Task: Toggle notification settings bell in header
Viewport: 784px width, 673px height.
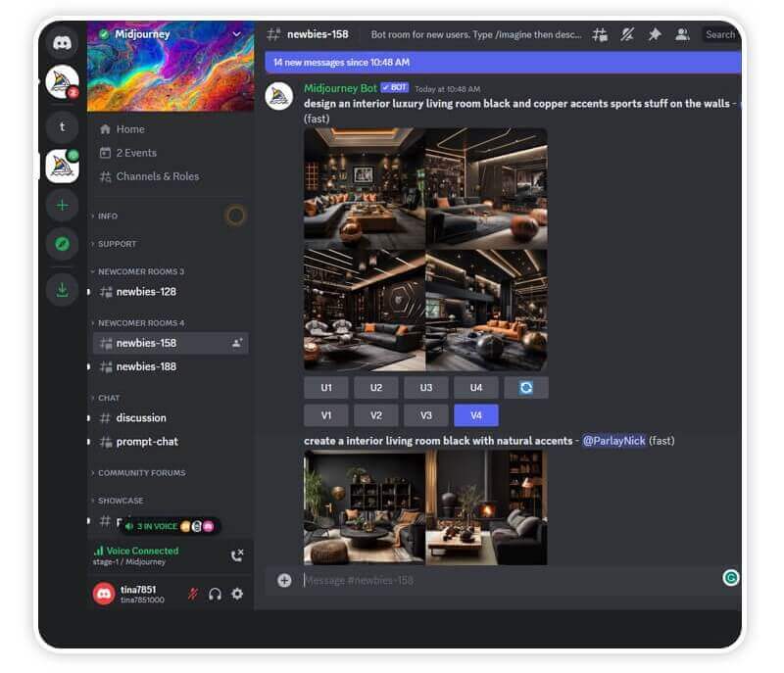Action: pyautogui.click(x=627, y=34)
